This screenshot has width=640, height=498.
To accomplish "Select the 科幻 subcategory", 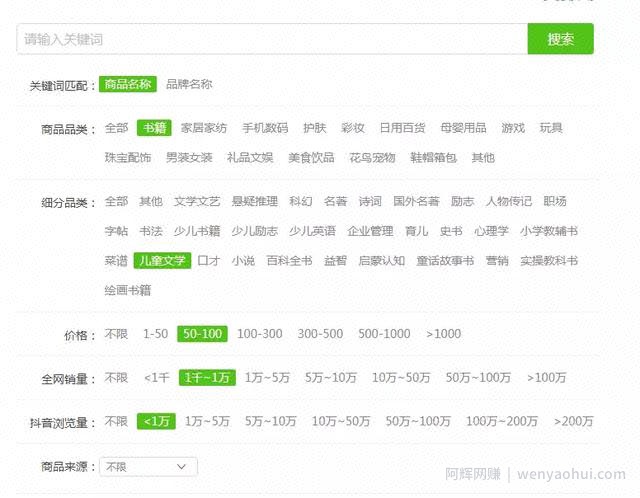I will (x=301, y=201).
